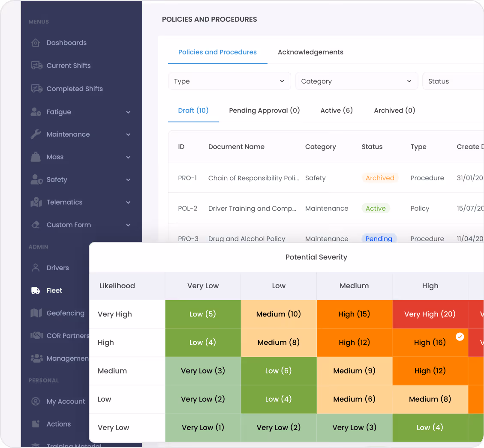Viewport: 484px width, 448px height.
Task: Expand the Safety menu chevron
Action: [x=128, y=180]
